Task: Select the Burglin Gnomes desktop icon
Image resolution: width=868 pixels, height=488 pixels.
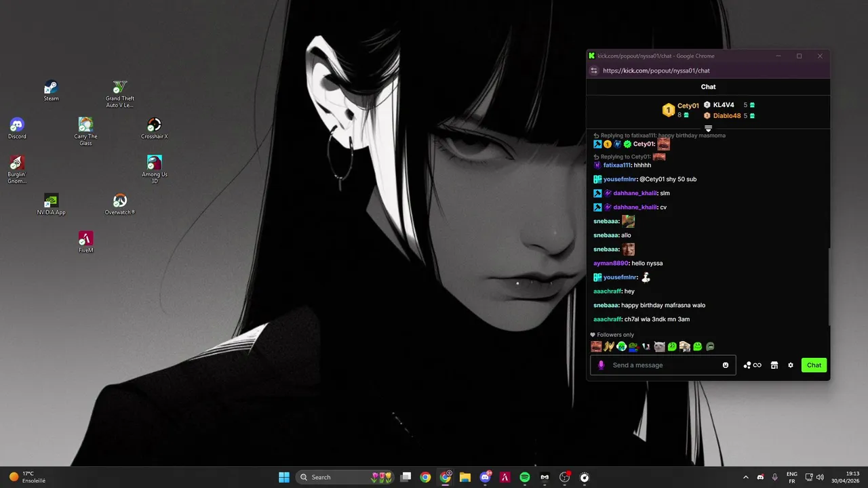Action: pos(17,170)
